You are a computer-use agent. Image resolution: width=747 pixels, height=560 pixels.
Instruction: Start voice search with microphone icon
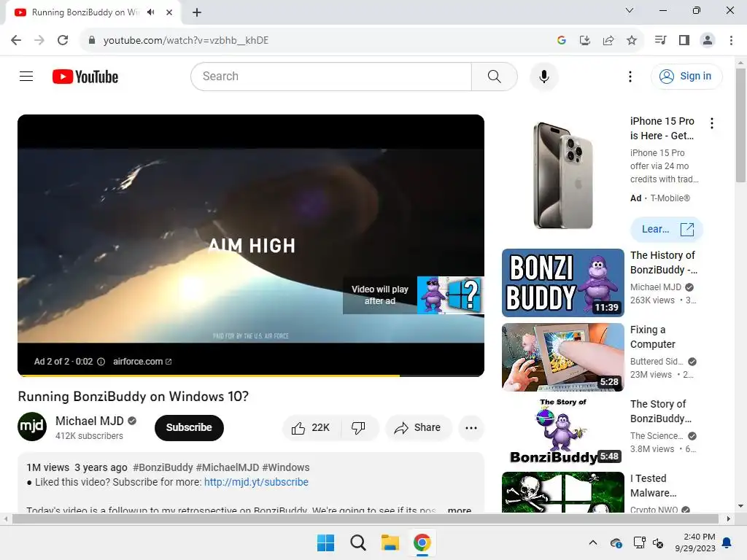tap(543, 76)
